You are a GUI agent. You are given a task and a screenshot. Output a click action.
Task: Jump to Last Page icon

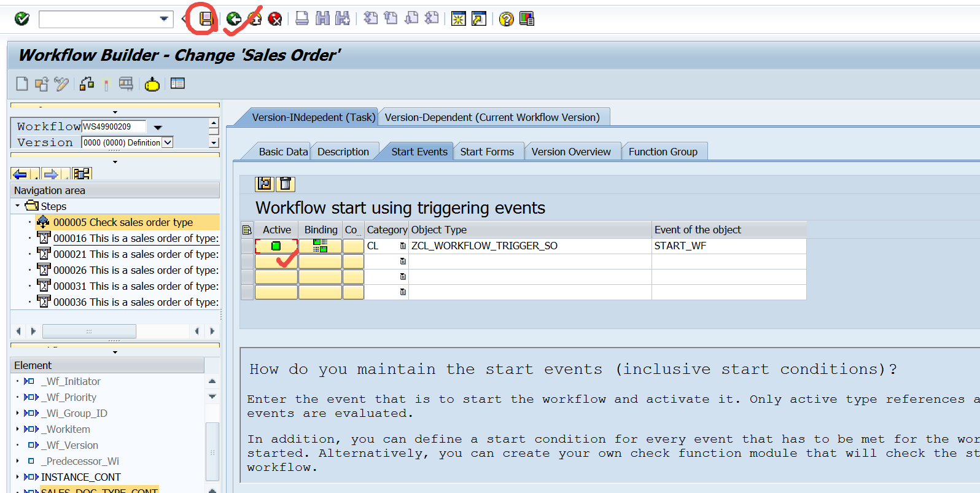[432, 18]
